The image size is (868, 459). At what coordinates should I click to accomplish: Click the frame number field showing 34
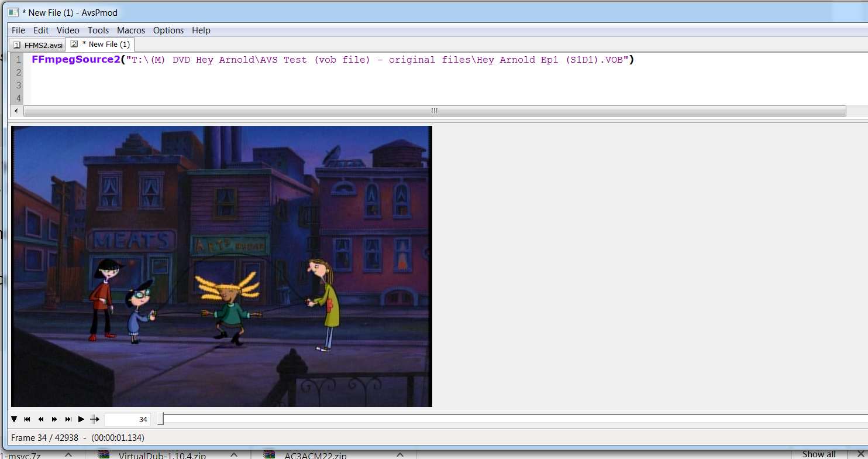coord(128,419)
